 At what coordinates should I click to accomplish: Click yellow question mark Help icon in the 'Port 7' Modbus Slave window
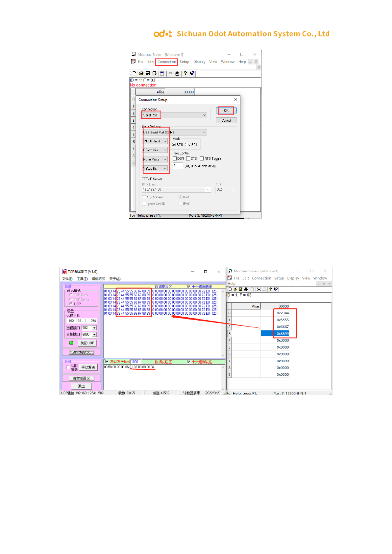click(x=271, y=289)
